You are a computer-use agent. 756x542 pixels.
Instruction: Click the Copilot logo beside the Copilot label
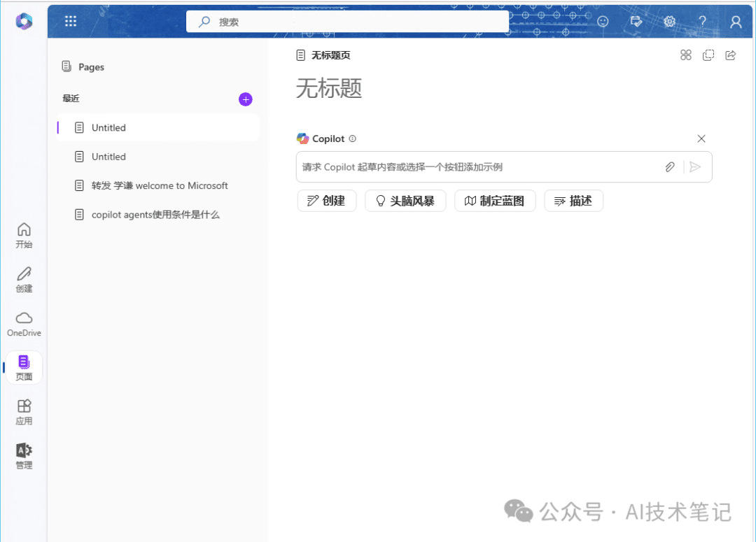coord(303,138)
